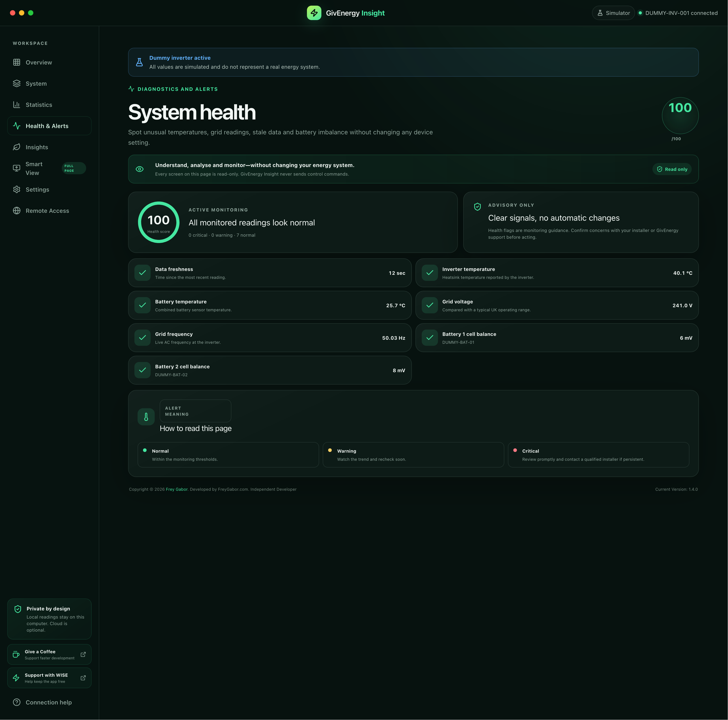Click the Statistics bar chart icon
Image resolution: width=728 pixels, height=720 pixels.
tap(17, 104)
